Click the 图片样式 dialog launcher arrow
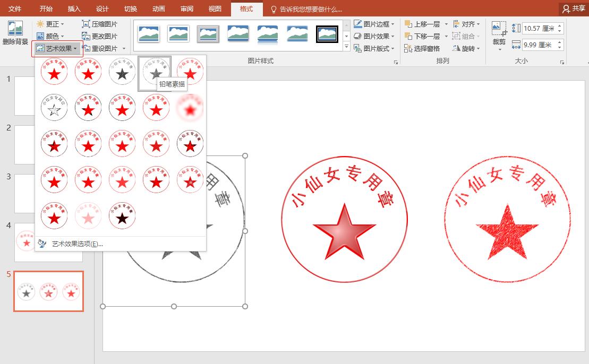Image resolution: width=589 pixels, height=364 pixels. (x=396, y=63)
